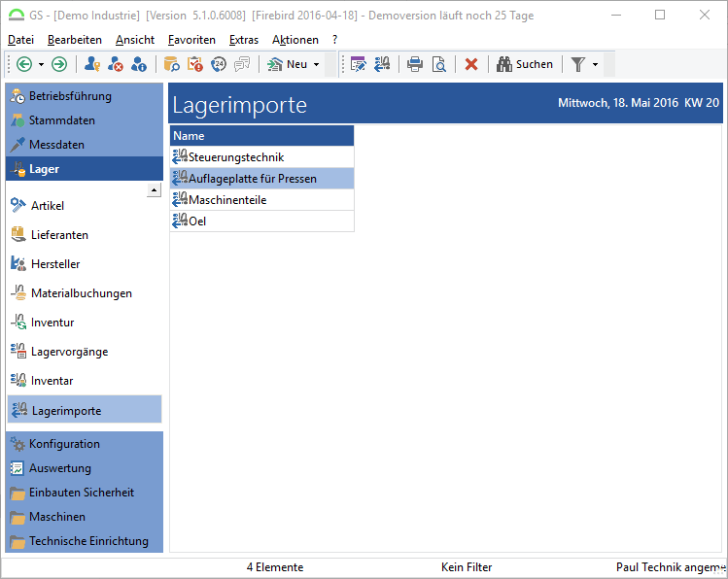The width and height of the screenshot is (728, 579).
Task: Open Lagervorgänge in the Lager panel
Action: coord(59,352)
